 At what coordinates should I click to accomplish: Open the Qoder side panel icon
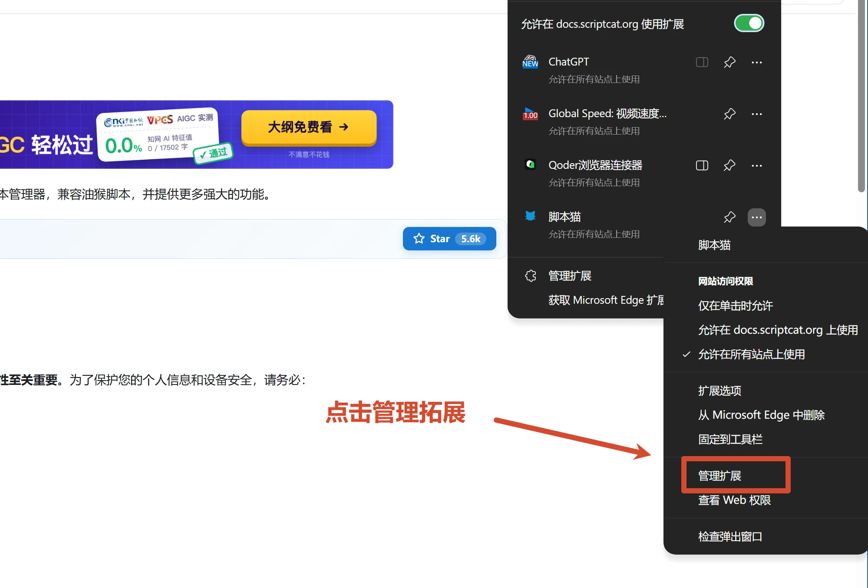pyautogui.click(x=702, y=165)
